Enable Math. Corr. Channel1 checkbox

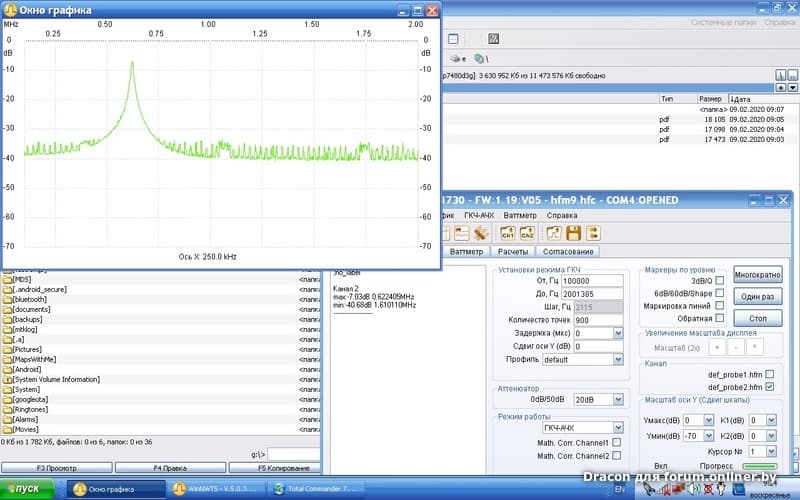pyautogui.click(x=616, y=442)
